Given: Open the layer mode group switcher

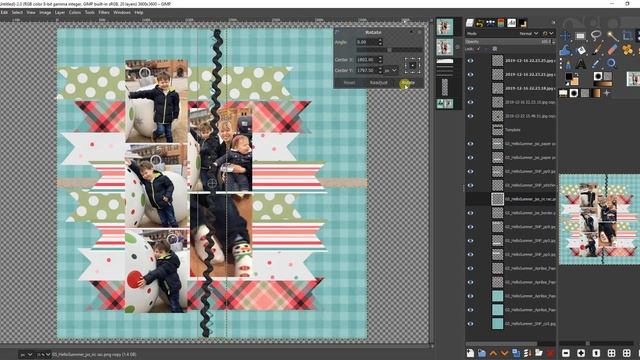Looking at the screenshot, I should click(547, 33).
